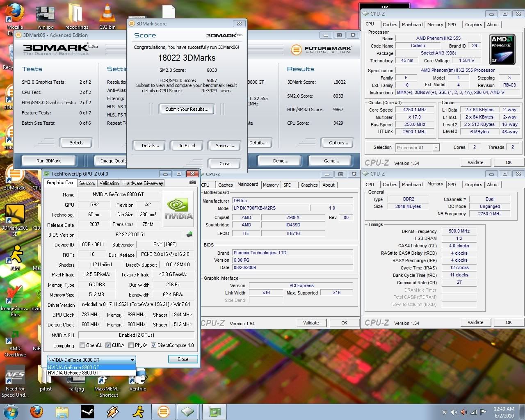Image resolution: width=525 pixels, height=420 pixels.
Task: Click the Run 3DMark button
Action: (x=48, y=161)
